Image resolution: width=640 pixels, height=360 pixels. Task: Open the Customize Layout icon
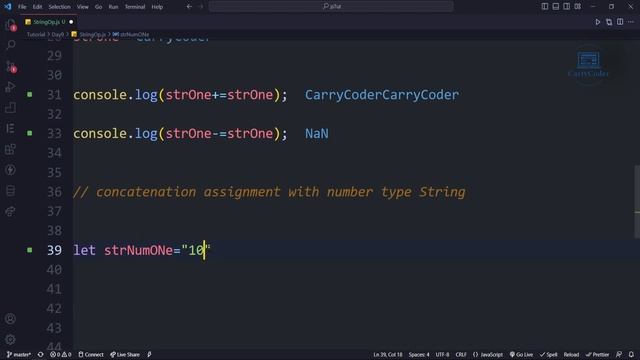(578, 7)
